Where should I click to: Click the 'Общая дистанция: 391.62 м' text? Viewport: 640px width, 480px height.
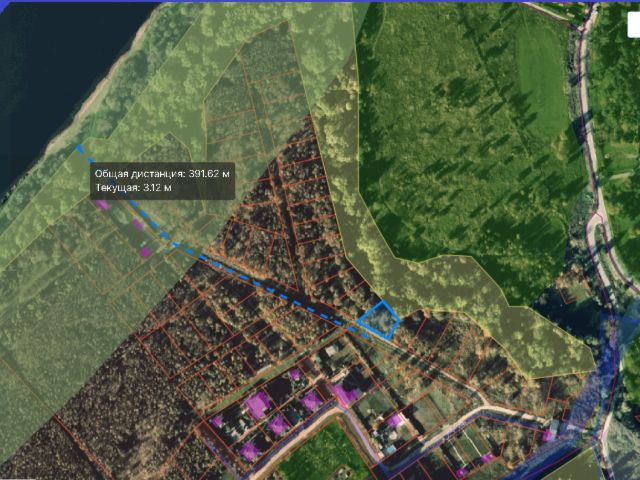[x=162, y=174]
